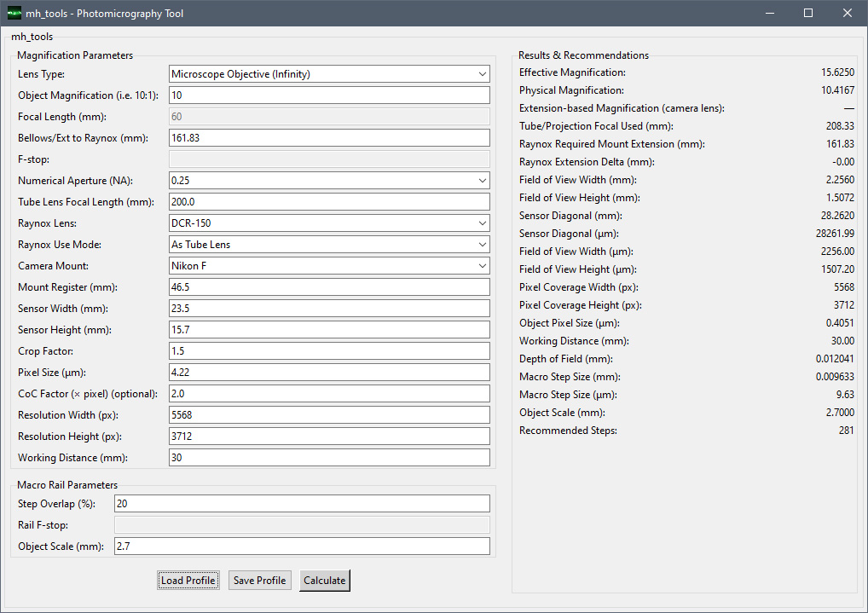Select the Tube Lens Focal Length field
Screen dimensions: 868x613
tap(329, 202)
